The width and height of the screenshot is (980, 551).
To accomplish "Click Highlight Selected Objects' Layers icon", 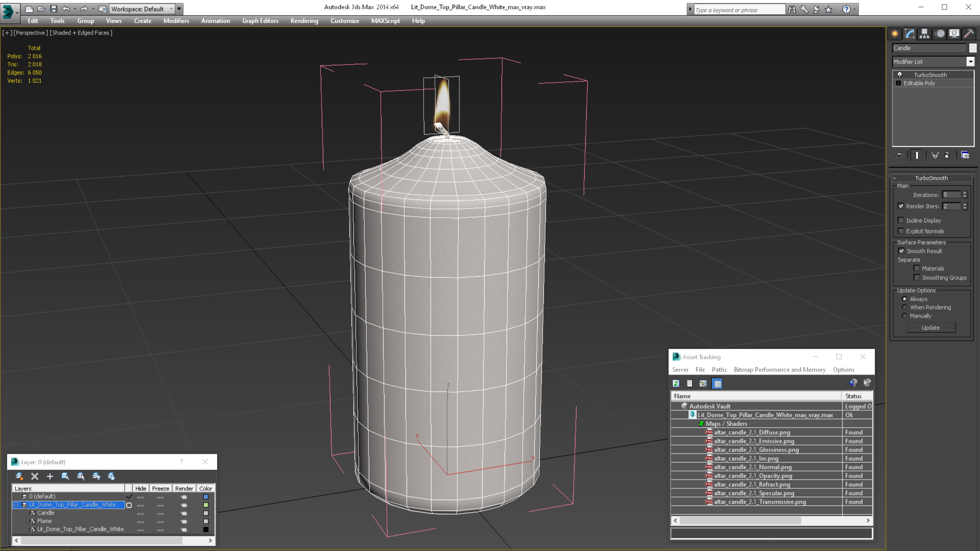I will click(x=81, y=476).
